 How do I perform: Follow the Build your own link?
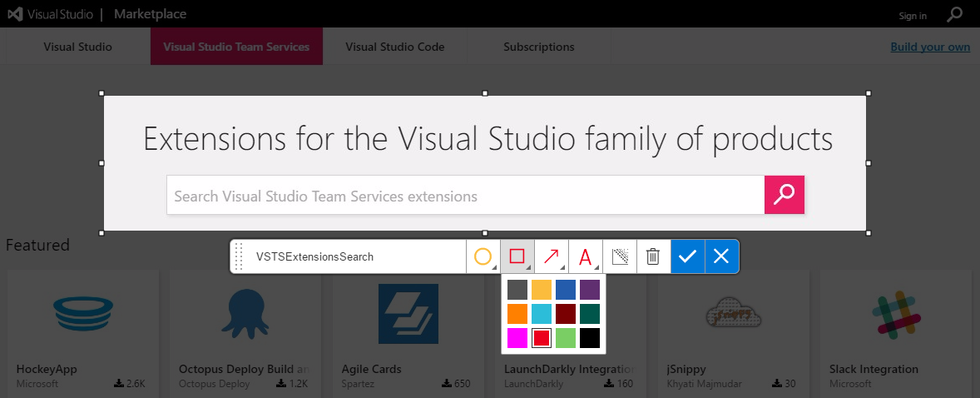930,47
